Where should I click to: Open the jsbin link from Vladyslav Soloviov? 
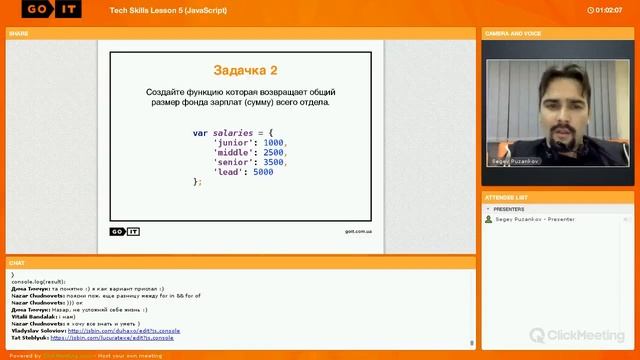point(124,331)
